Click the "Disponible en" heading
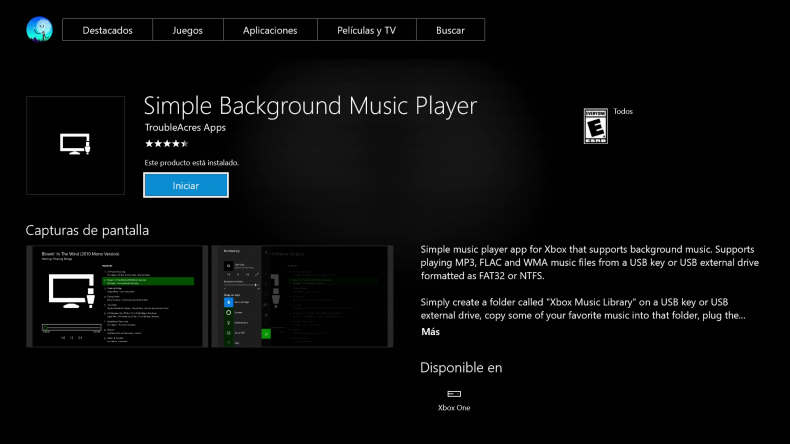Viewport: 790px width, 444px height. [x=461, y=367]
